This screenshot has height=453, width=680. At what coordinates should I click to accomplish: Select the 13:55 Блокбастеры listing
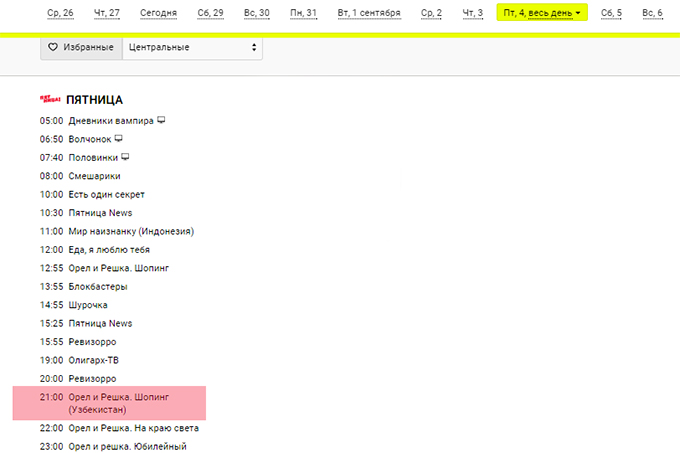click(x=84, y=287)
